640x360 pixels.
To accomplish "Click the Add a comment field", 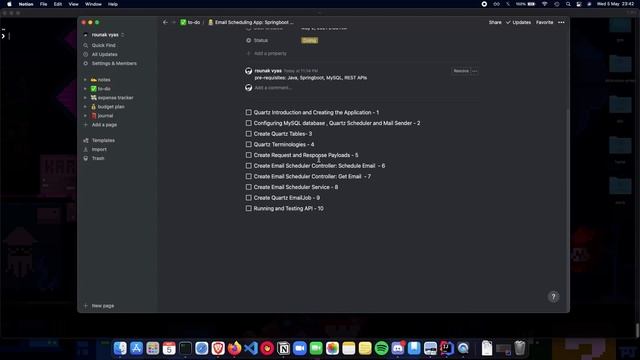I will [273, 88].
